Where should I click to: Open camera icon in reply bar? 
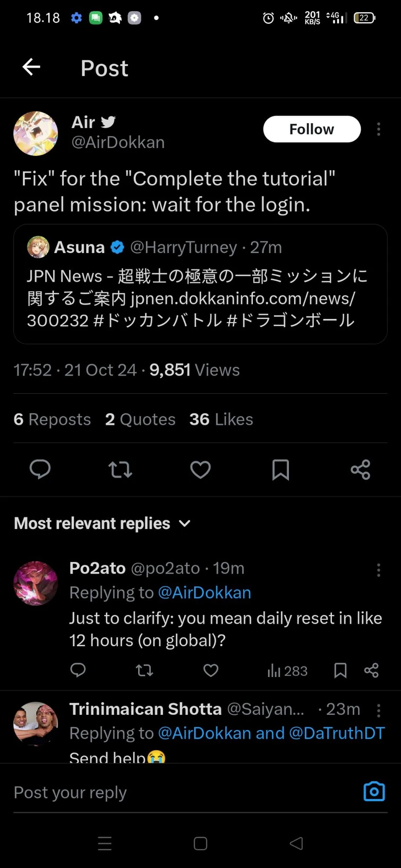[374, 791]
